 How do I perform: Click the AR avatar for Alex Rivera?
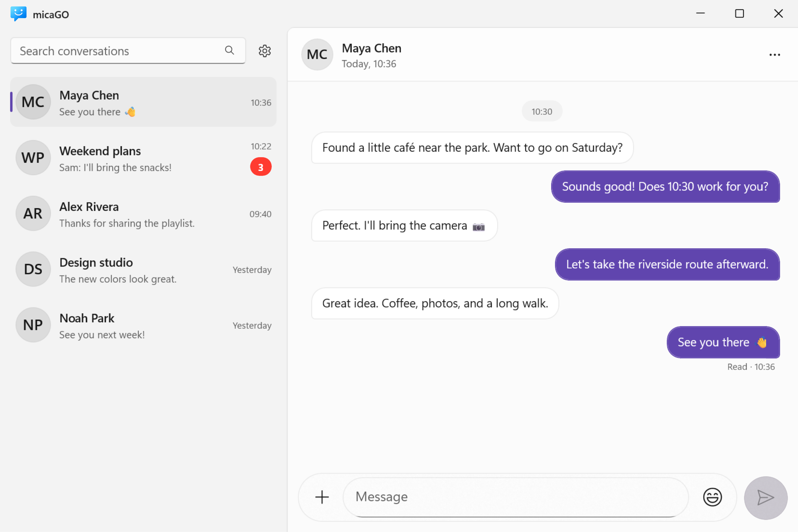click(x=33, y=214)
